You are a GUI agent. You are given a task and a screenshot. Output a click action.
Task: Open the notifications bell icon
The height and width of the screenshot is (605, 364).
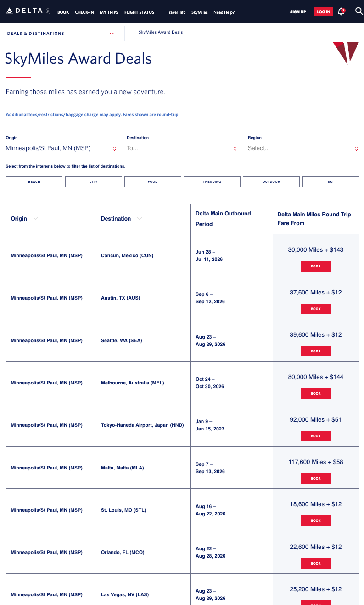(341, 11)
